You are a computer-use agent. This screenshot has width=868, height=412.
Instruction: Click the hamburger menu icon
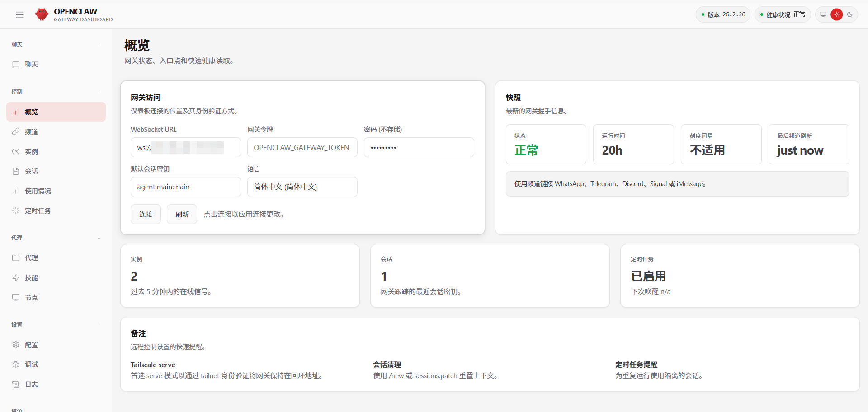pyautogui.click(x=19, y=14)
